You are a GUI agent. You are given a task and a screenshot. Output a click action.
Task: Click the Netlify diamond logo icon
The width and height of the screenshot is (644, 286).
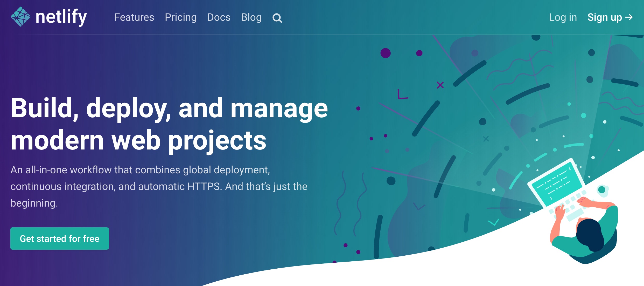21,17
